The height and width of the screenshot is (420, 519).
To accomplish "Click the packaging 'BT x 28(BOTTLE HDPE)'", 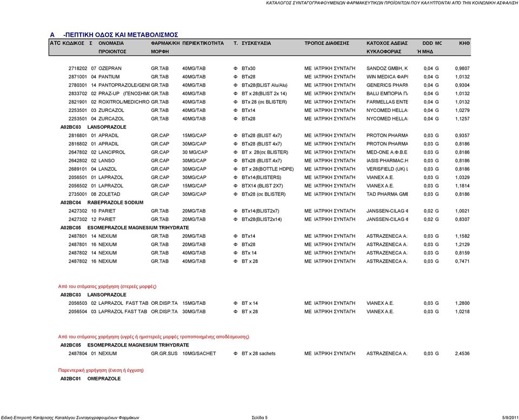I will (x=268, y=169).
